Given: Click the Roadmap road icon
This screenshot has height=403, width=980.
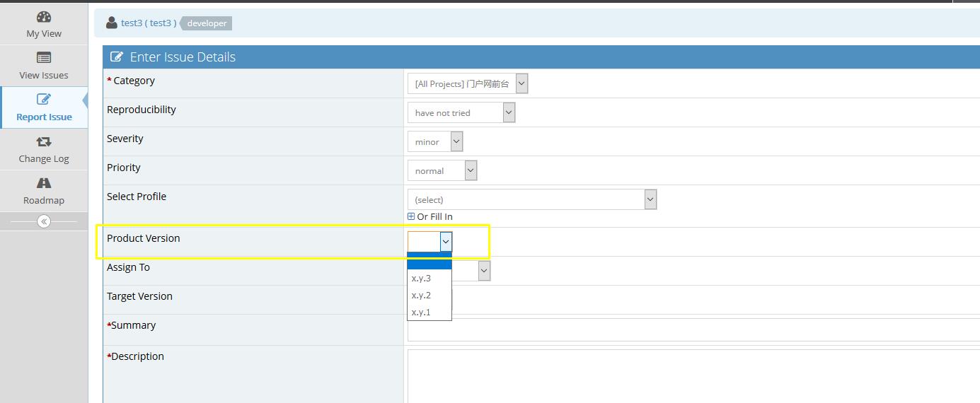Looking at the screenshot, I should pyautogui.click(x=44, y=183).
